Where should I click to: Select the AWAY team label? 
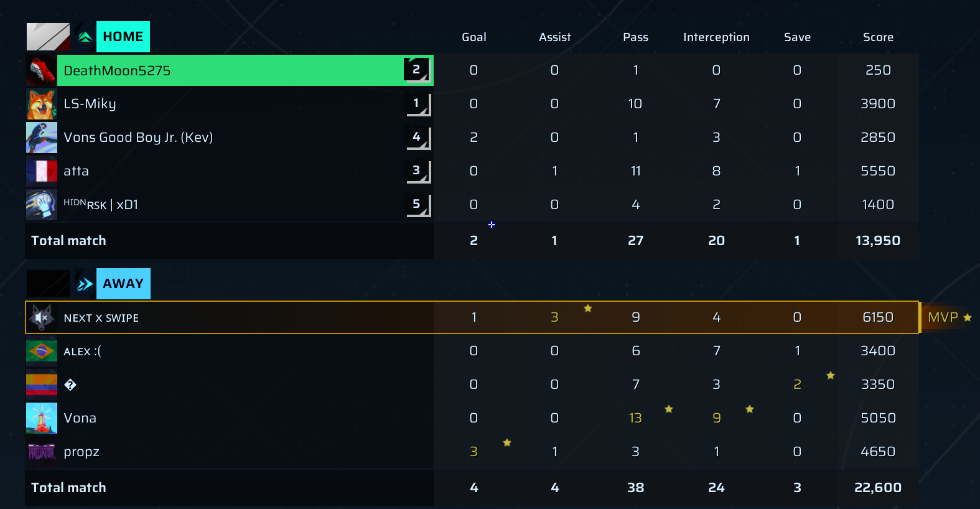[123, 284]
